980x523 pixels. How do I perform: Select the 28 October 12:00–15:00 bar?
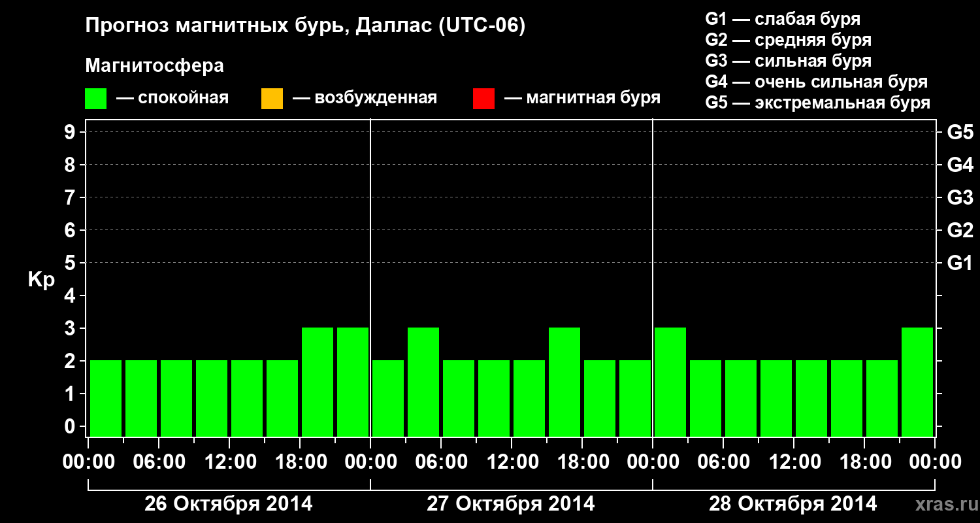pyautogui.click(x=811, y=398)
